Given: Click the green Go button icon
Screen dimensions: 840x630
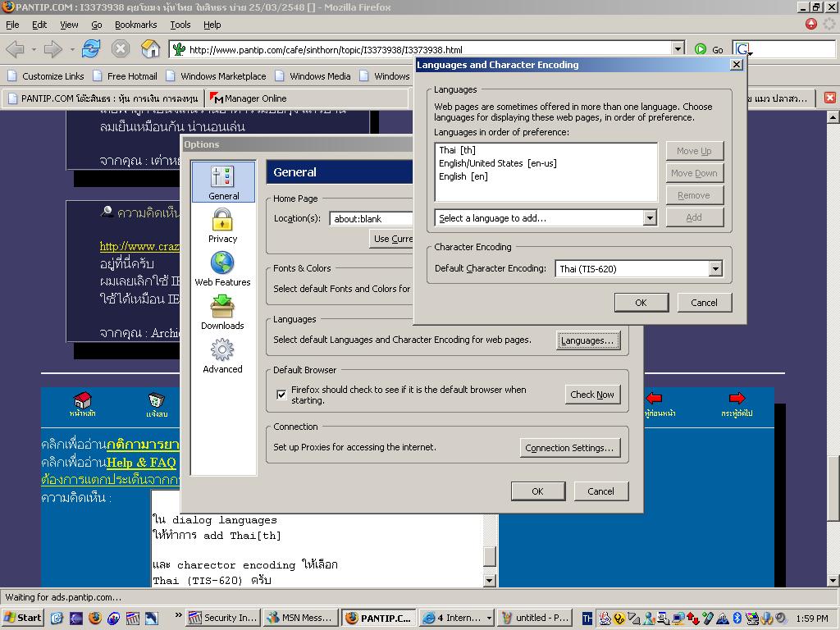Looking at the screenshot, I should pyautogui.click(x=701, y=49).
